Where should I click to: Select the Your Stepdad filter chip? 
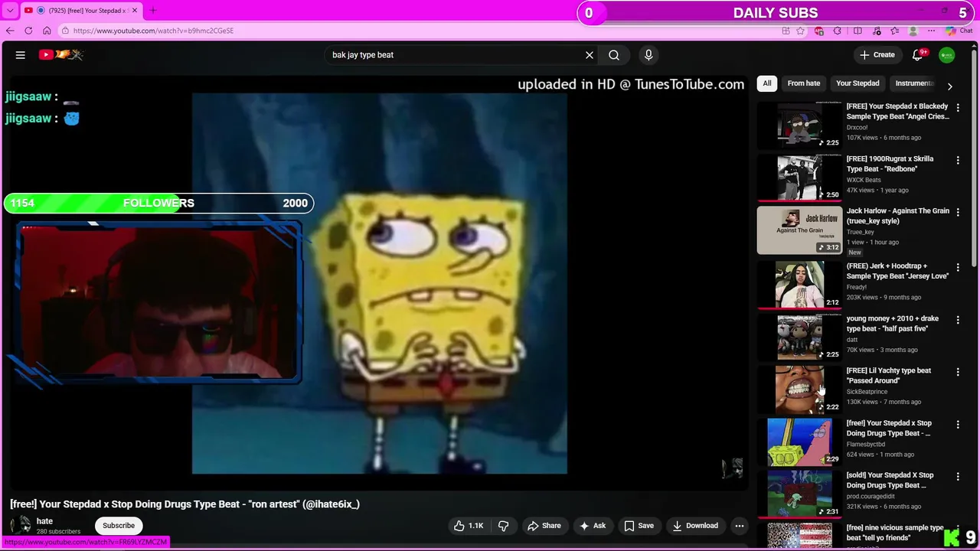(x=857, y=83)
